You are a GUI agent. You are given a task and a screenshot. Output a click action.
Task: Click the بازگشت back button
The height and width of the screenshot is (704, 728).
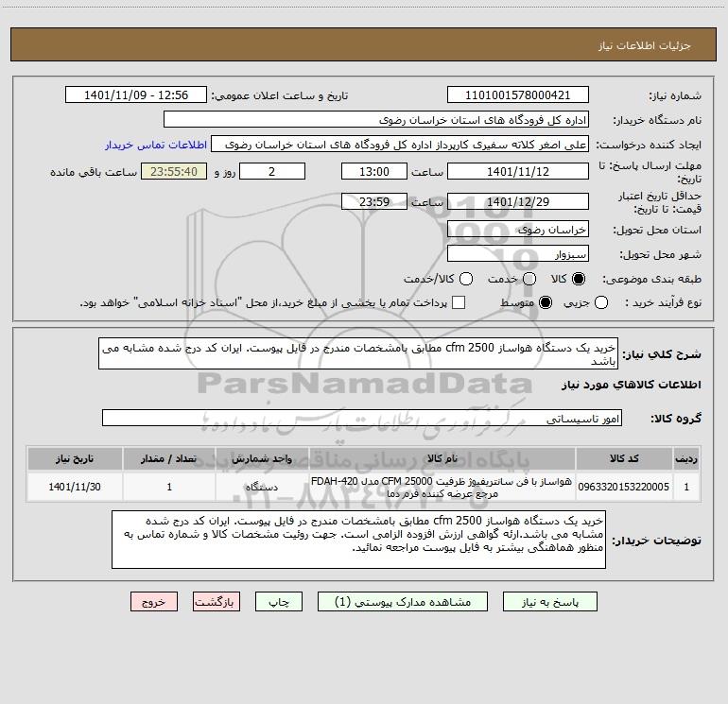click(x=217, y=602)
